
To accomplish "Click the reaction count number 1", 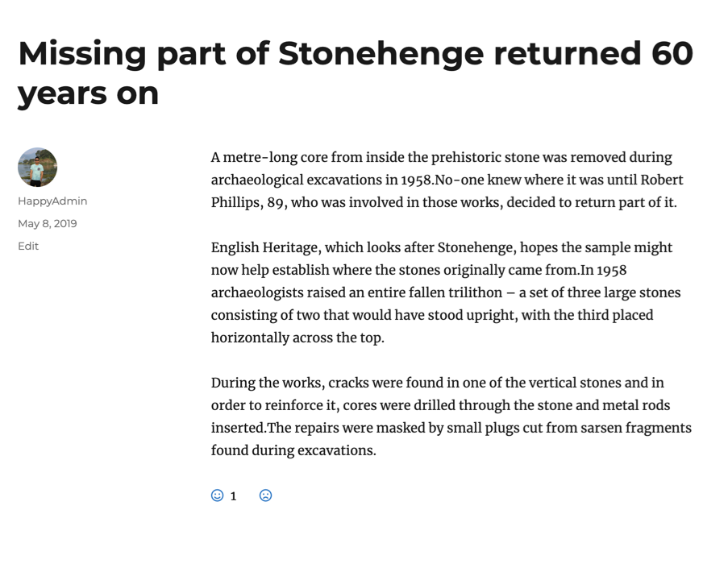I will (x=234, y=496).
